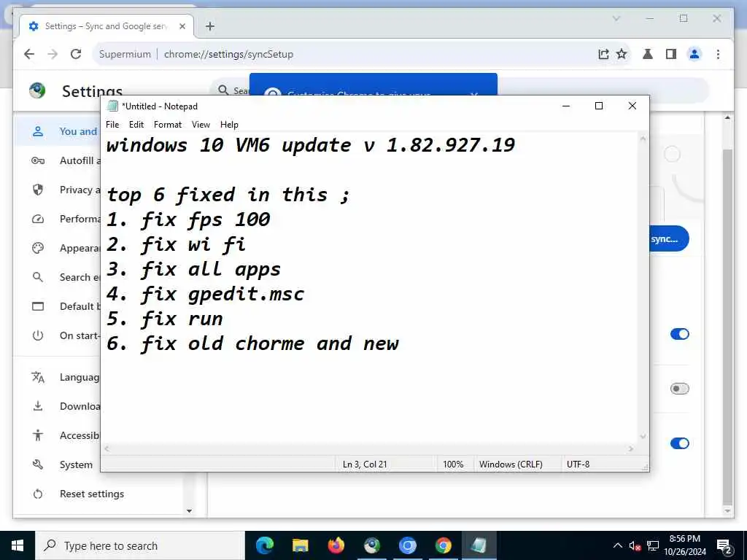Go back with the browser back arrow
Viewport: 747px width, 560px height.
point(29,54)
